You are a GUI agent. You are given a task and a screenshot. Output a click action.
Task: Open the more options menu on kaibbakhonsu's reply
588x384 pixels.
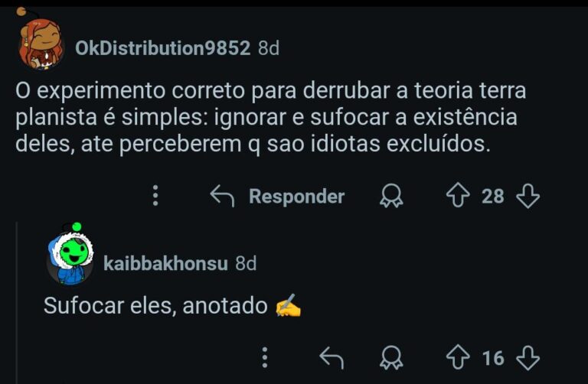click(x=265, y=357)
